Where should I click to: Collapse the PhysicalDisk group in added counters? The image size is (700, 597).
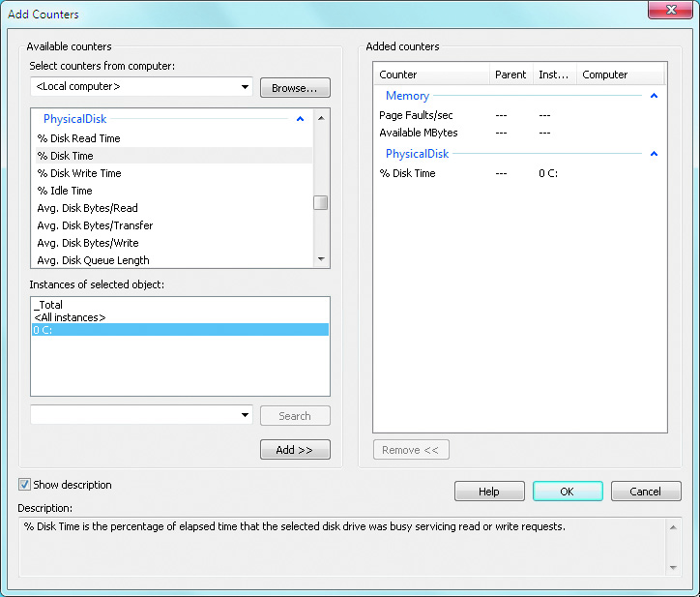654,154
